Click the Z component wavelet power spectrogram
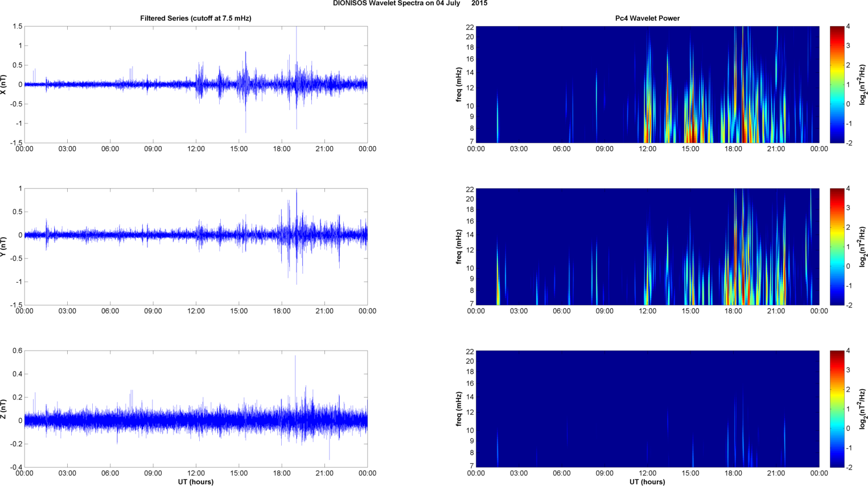Image resolution: width=868 pixels, height=486 pixels. [647, 409]
